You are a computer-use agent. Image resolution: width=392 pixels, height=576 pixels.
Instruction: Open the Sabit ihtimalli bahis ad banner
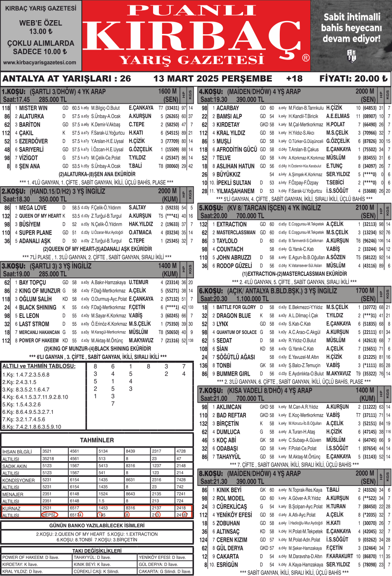(x=351, y=36)
